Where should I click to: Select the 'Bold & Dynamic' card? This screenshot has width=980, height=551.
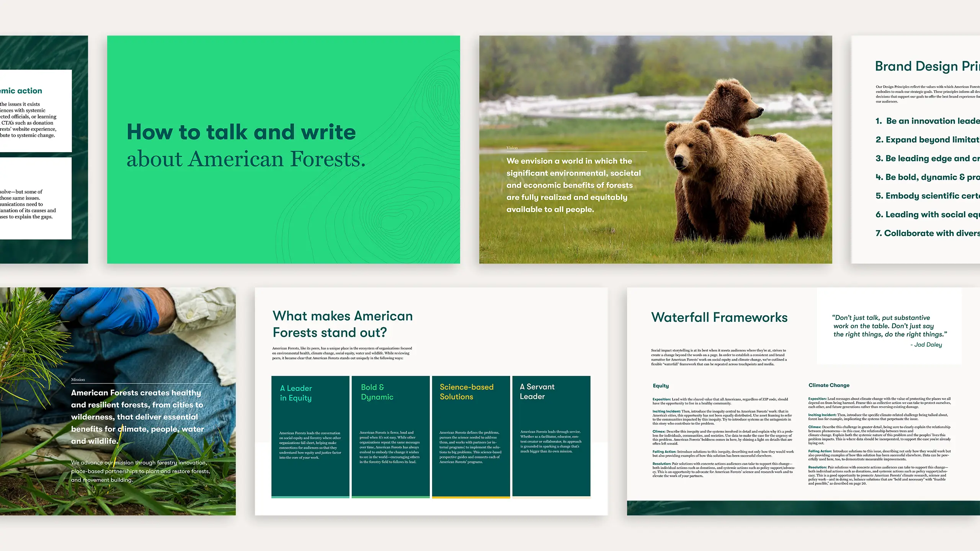pos(391,437)
